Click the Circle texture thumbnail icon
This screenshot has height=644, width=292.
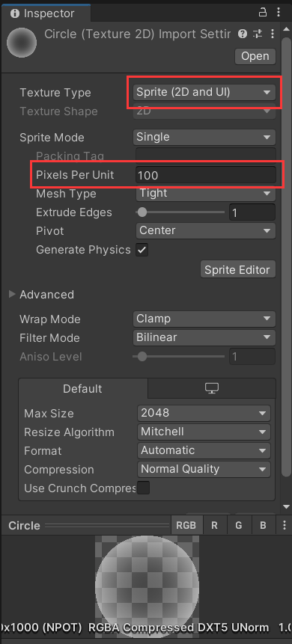(22, 43)
